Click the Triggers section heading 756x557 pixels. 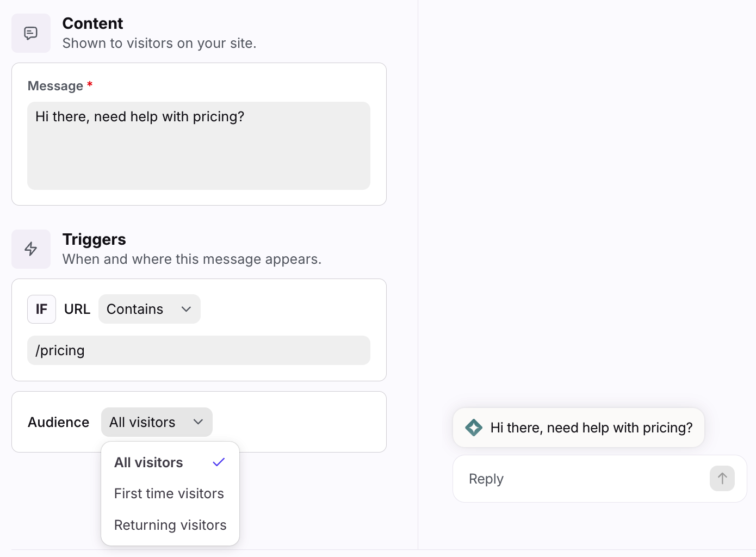(x=94, y=239)
